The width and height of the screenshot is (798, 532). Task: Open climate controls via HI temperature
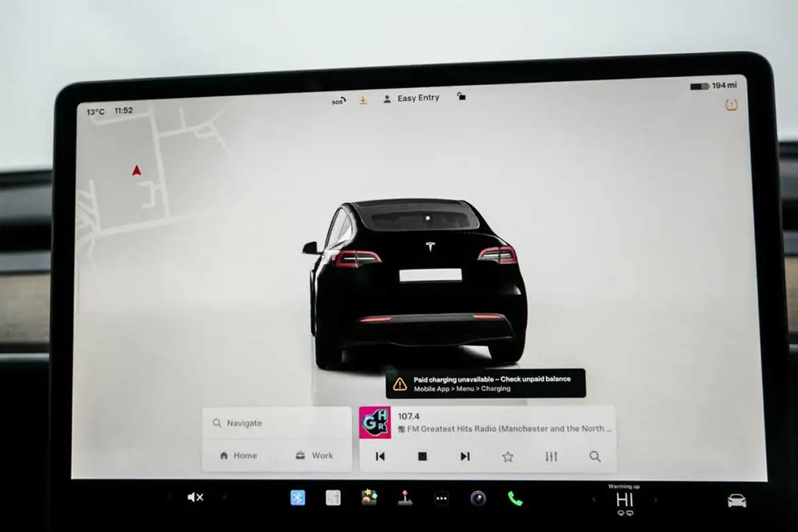[x=624, y=499]
